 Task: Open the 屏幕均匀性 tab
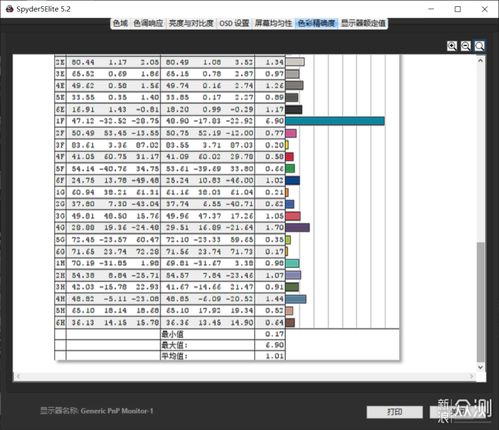[x=273, y=23]
